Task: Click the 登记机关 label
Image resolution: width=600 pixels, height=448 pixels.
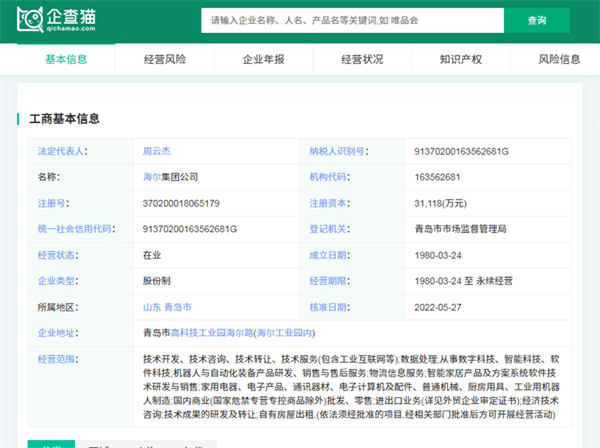Action: [328, 229]
